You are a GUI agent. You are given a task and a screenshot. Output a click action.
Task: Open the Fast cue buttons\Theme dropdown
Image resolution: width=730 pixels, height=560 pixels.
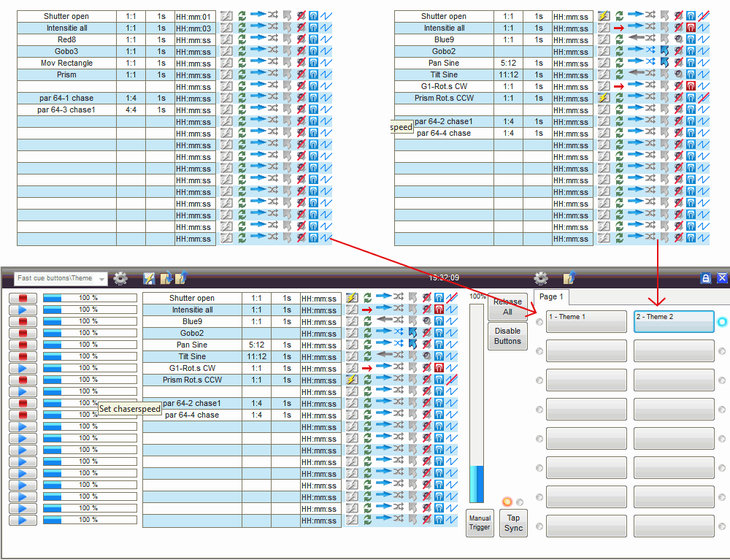(x=61, y=278)
